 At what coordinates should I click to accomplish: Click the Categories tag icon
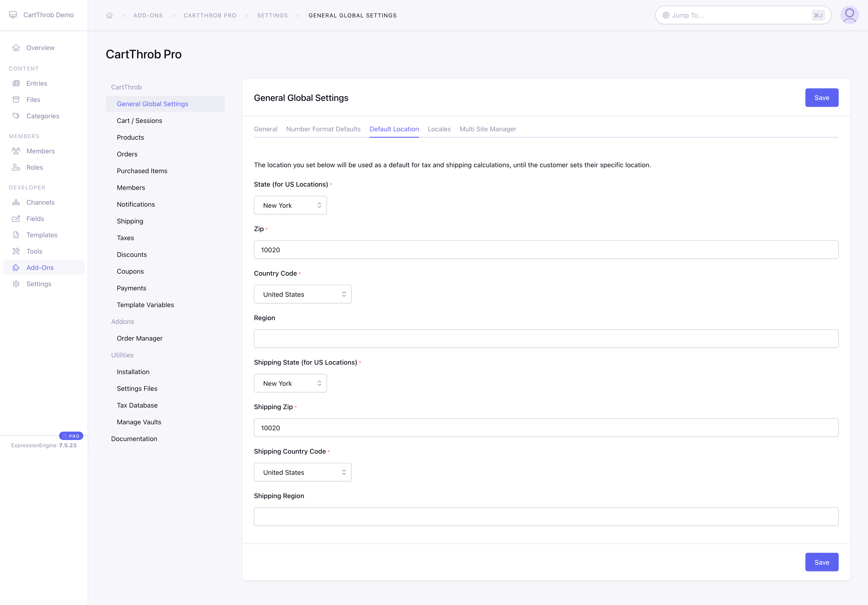click(16, 116)
